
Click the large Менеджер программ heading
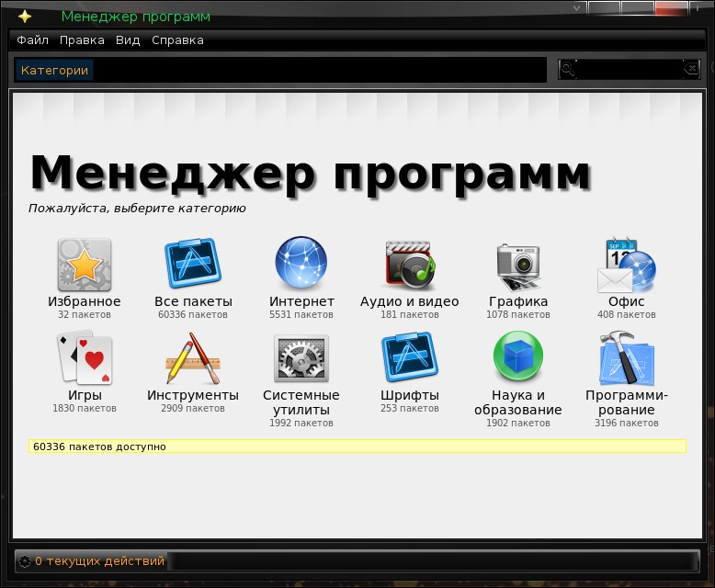click(x=310, y=175)
